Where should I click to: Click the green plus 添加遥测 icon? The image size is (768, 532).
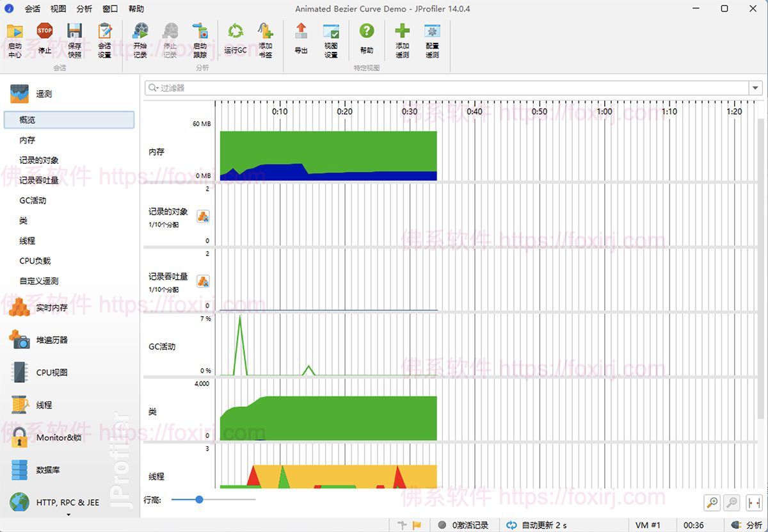[402, 41]
